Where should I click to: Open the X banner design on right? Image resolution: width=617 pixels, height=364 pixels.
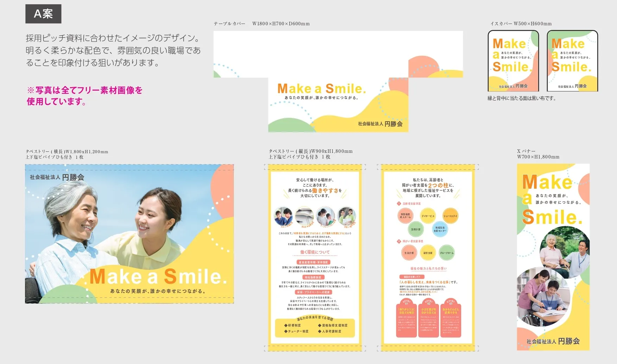tap(553, 257)
